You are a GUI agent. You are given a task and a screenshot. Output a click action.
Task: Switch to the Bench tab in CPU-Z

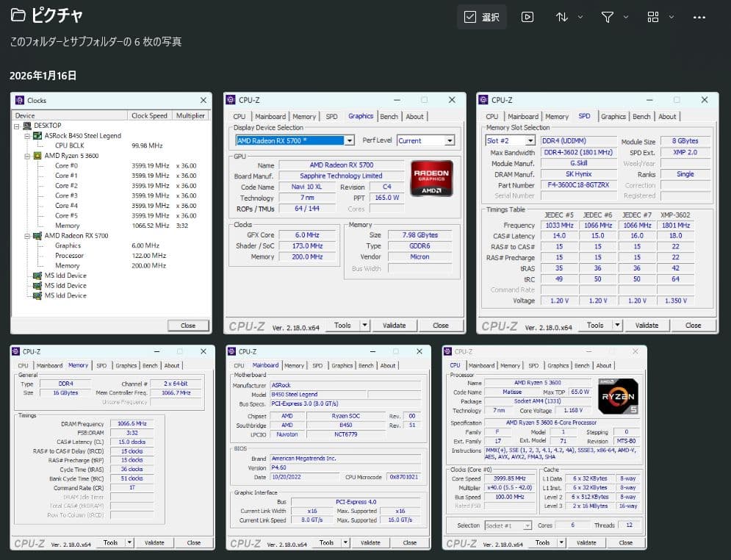tap(389, 115)
